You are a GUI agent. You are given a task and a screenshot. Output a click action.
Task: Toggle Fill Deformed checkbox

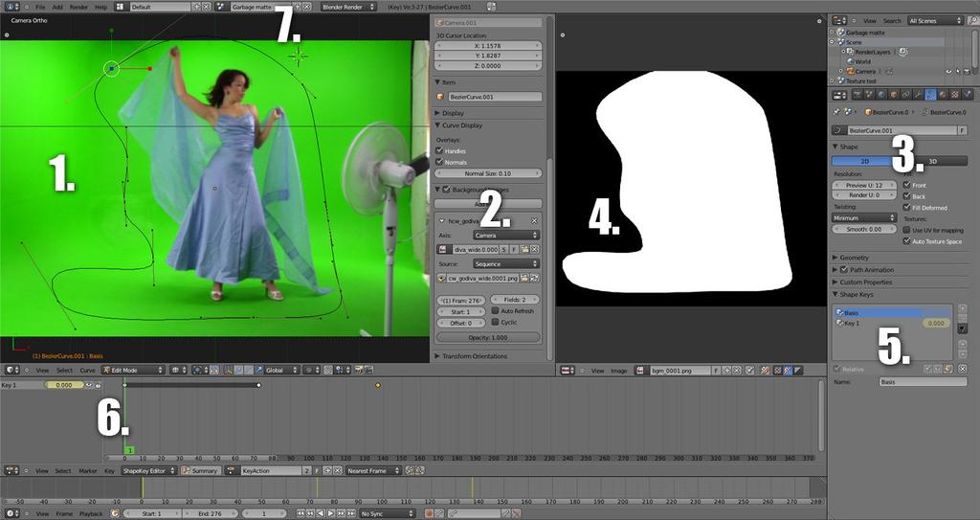click(907, 207)
